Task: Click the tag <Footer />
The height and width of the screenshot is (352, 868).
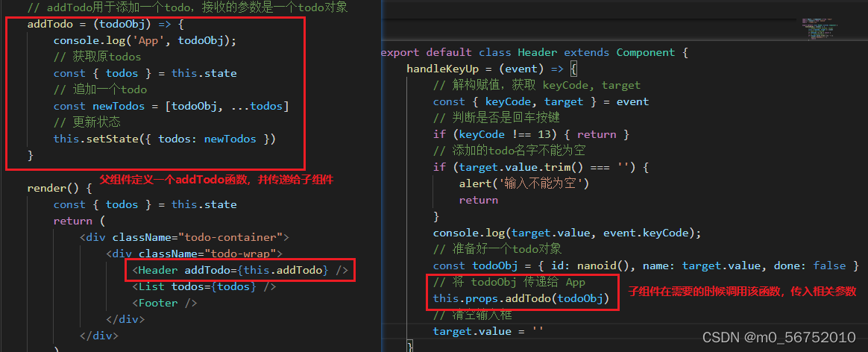Action: click(x=164, y=303)
